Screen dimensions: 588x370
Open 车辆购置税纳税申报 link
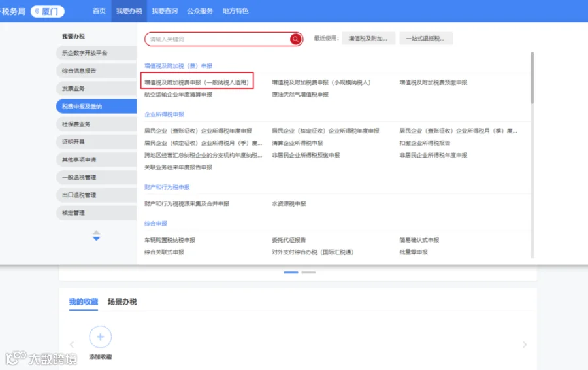pos(170,240)
